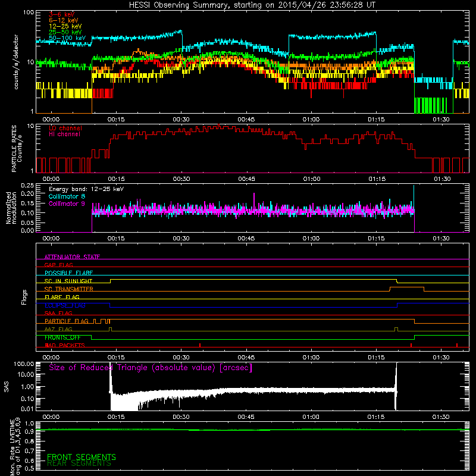This screenshot has width=476, height=476.
Task: Click the BAD PACKETS flag label
Action: (65, 345)
